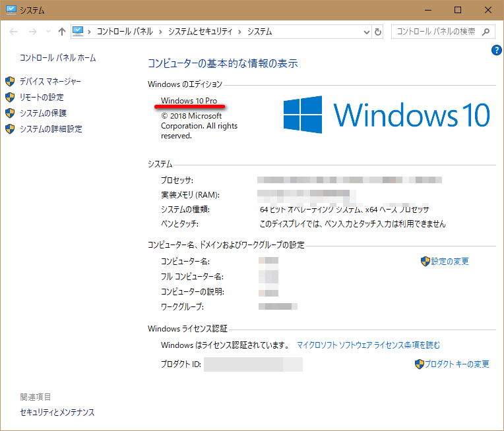Click shield icon next to プロダクト キーの変更
The image size is (504, 431).
click(420, 364)
